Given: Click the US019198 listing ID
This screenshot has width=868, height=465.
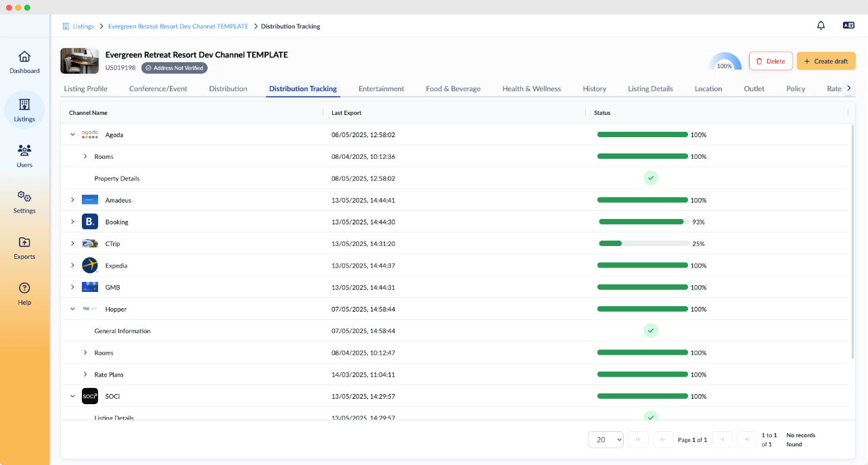Looking at the screenshot, I should point(120,68).
